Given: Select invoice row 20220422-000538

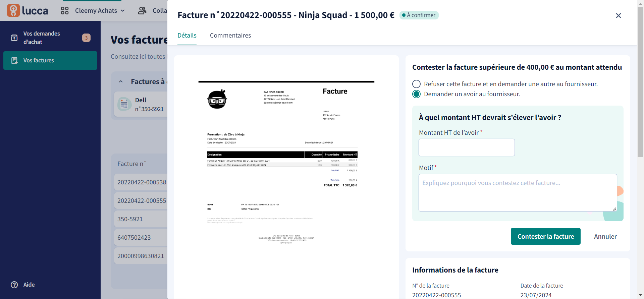Looking at the screenshot, I should tap(141, 182).
